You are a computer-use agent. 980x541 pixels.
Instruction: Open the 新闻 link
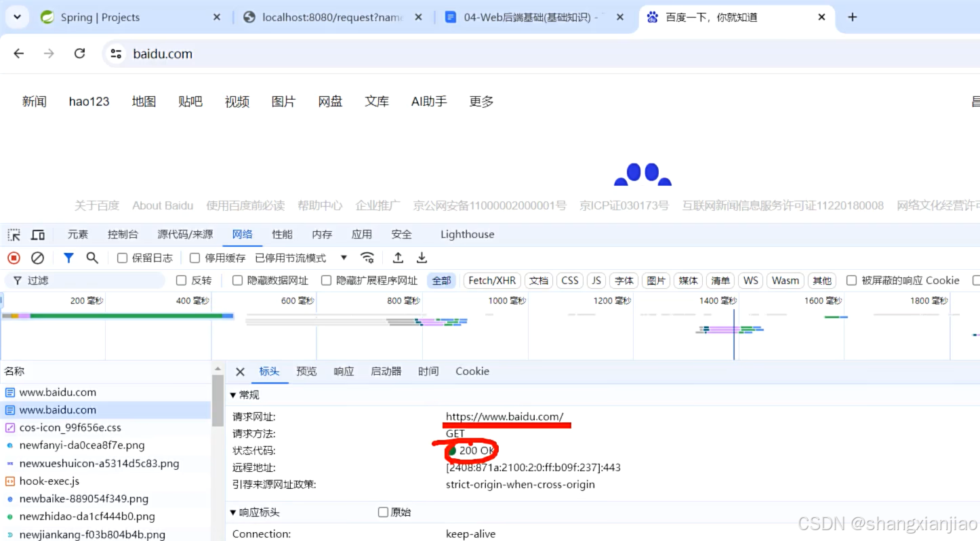pos(34,102)
